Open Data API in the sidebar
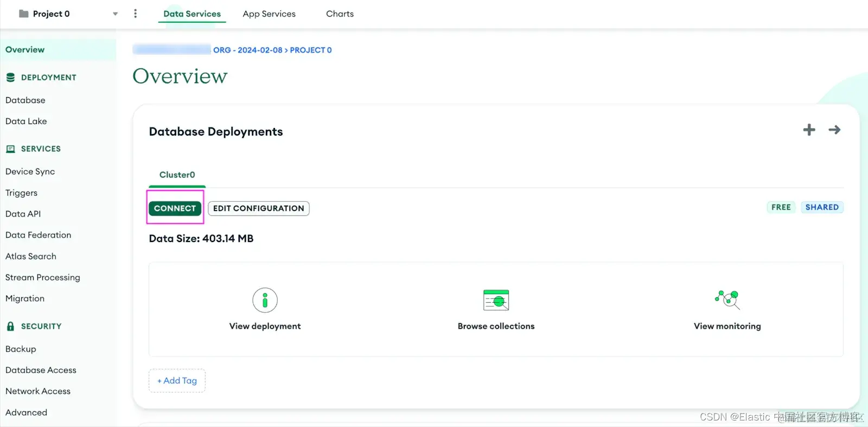The height and width of the screenshot is (427, 868). tap(23, 214)
